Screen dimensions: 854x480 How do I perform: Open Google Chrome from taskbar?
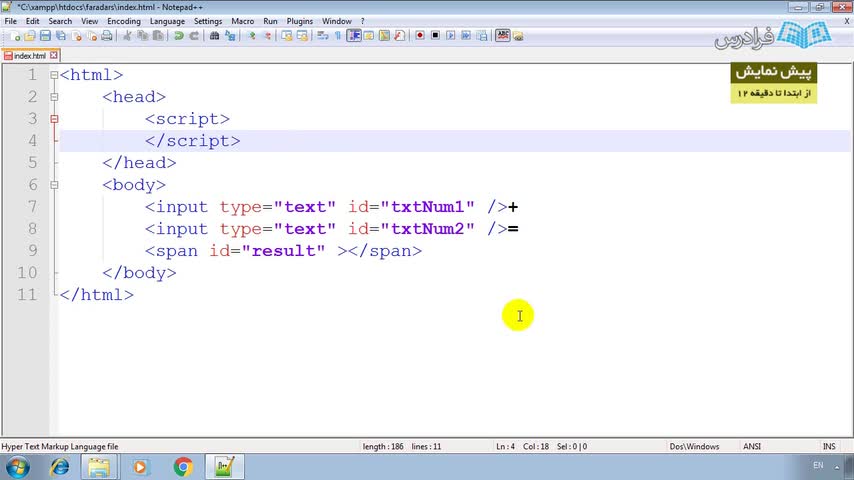click(x=184, y=467)
